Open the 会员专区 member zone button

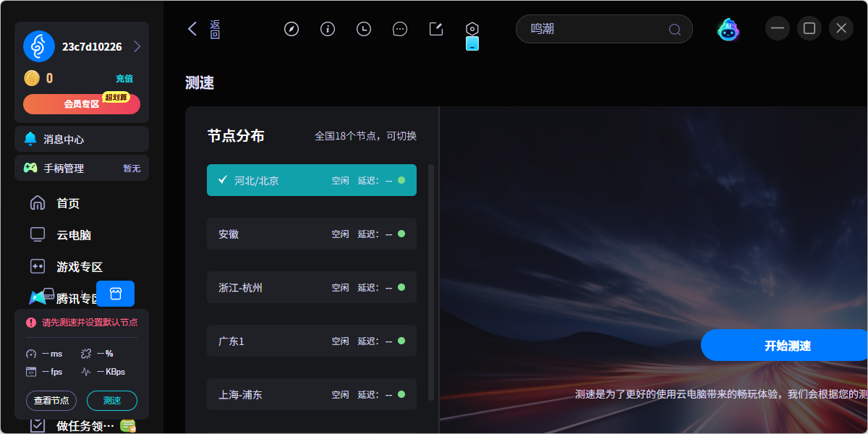click(82, 103)
